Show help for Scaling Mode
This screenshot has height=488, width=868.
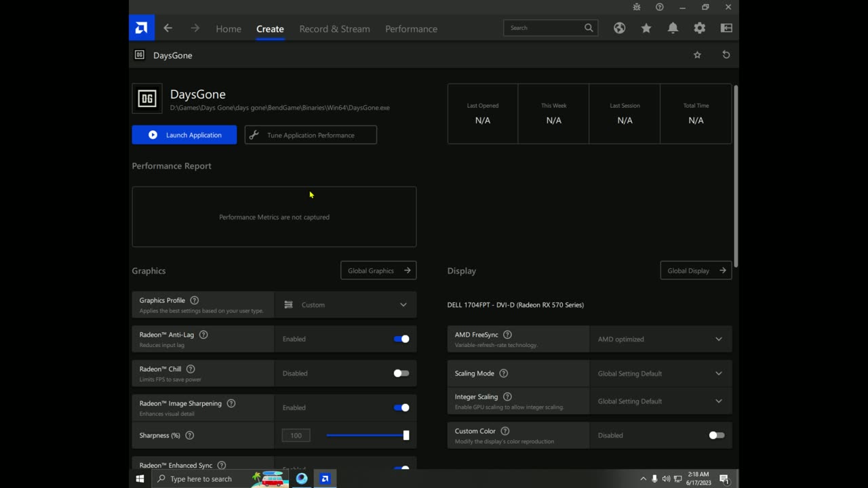point(503,373)
